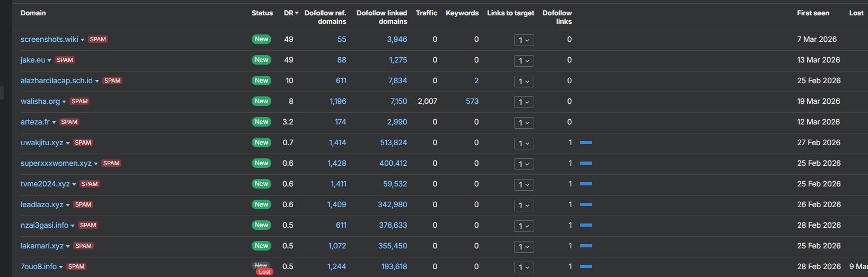The width and height of the screenshot is (868, 277).
Task: Click 513,824 dofollow linked domains for uwakjitu.xyz
Action: point(393,142)
